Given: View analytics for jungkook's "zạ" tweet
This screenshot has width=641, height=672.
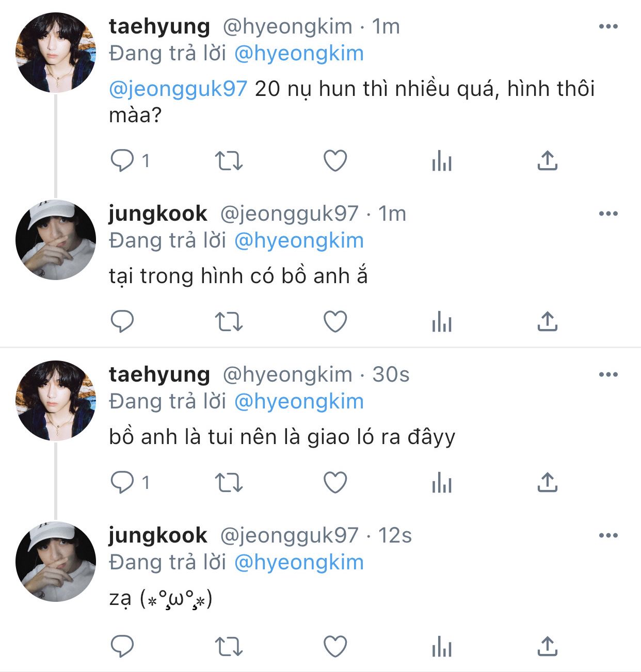Looking at the screenshot, I should pyautogui.click(x=441, y=647).
